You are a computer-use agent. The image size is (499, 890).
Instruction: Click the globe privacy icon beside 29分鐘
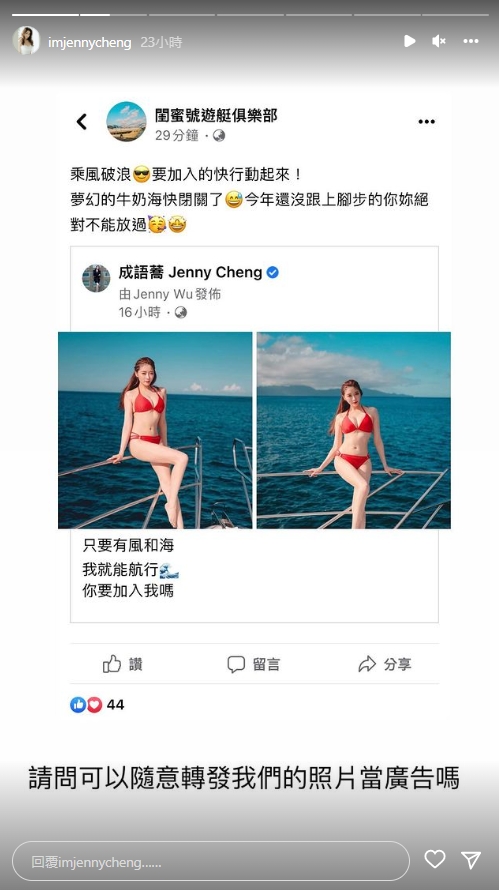click(x=219, y=136)
